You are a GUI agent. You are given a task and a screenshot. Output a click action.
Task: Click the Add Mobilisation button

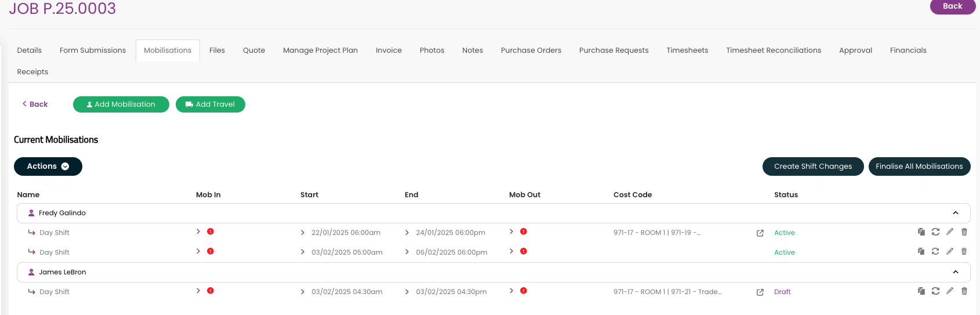[121, 104]
